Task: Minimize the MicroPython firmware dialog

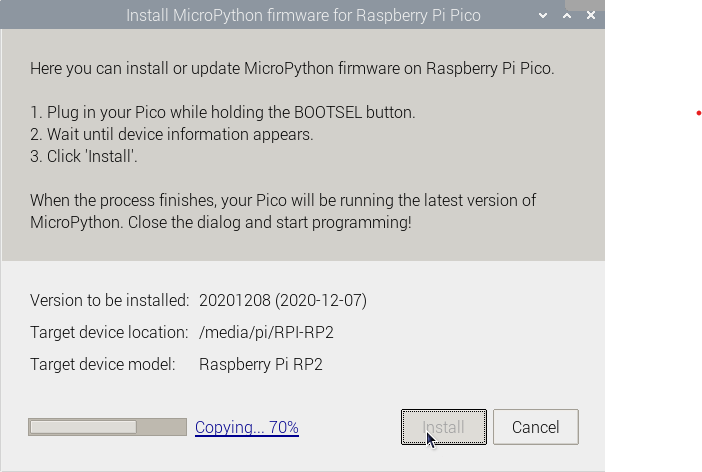Action: click(x=542, y=16)
